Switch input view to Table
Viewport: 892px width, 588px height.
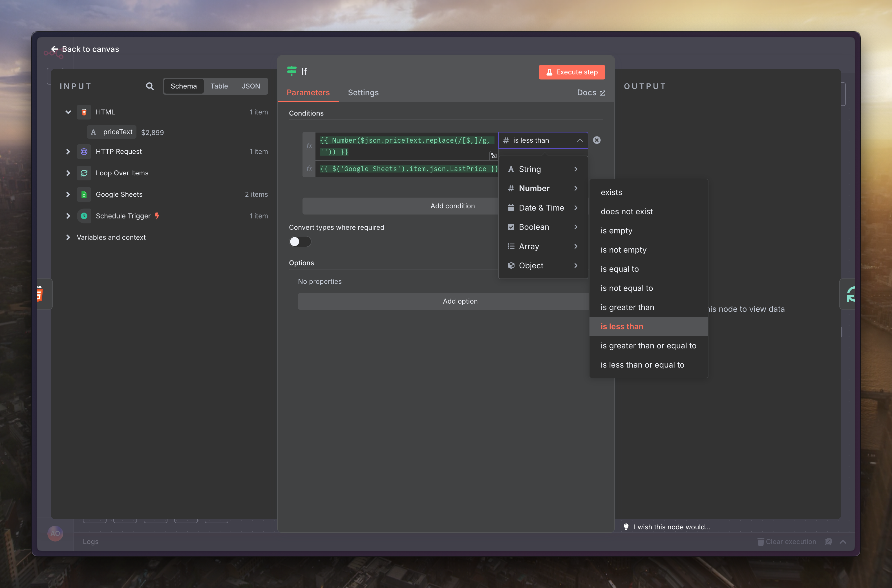[x=219, y=86]
